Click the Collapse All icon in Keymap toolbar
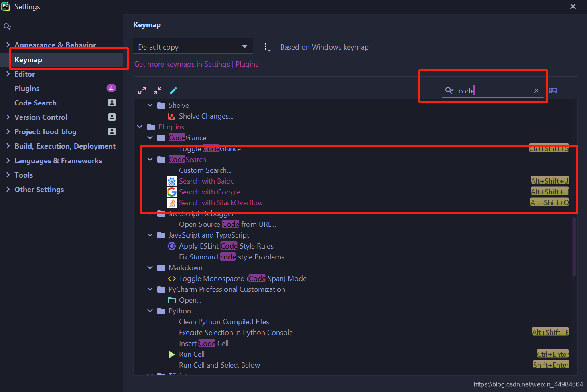587x392 pixels. [x=158, y=91]
